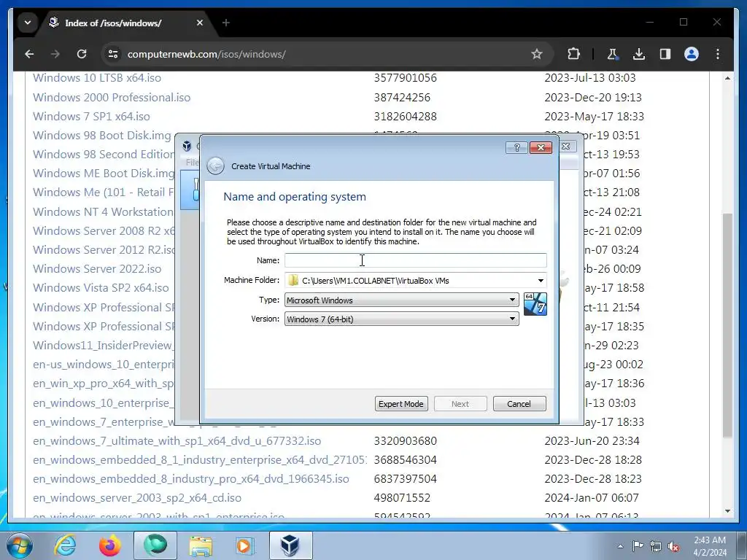Open Chrome Labs flask icon
Screen dimensions: 747x560
[613, 54]
